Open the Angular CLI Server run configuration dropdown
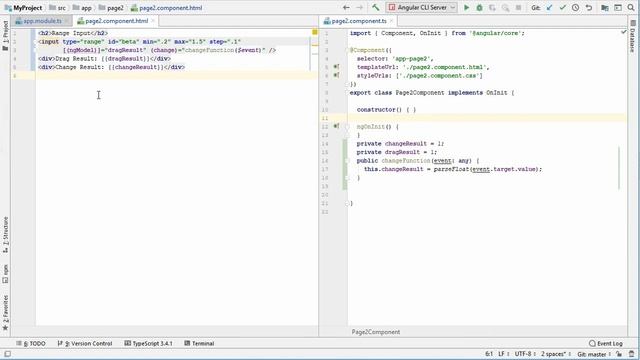This screenshot has height=360, width=640. click(x=422, y=7)
